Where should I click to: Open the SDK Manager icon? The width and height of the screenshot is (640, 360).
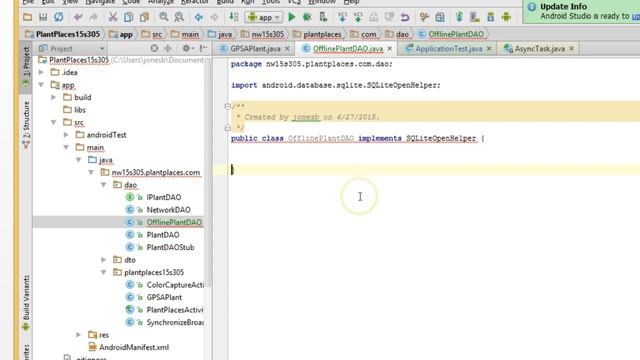point(491,17)
